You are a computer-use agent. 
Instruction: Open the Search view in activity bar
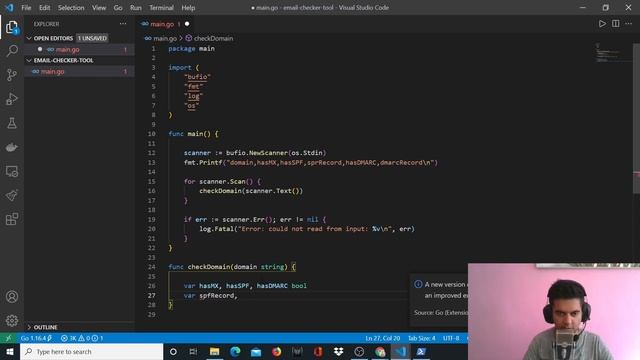(x=12, y=51)
